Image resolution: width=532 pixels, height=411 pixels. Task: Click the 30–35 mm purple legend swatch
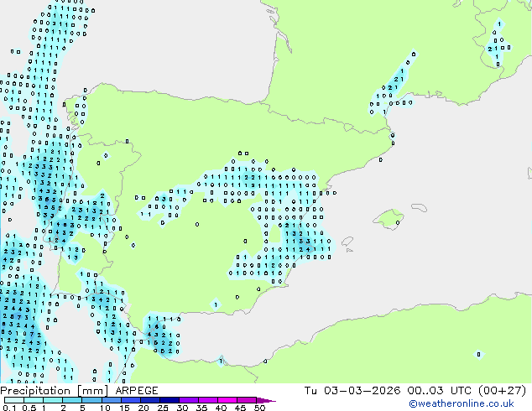pyautogui.click(x=188, y=400)
